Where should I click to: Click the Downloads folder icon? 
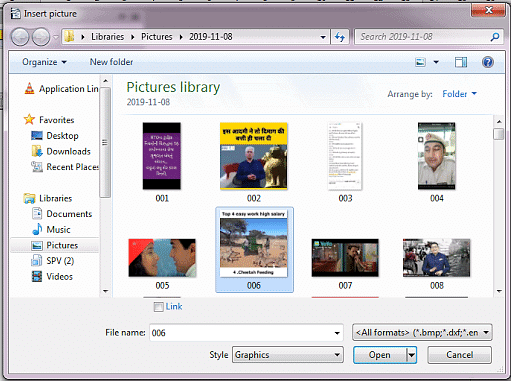click(37, 151)
